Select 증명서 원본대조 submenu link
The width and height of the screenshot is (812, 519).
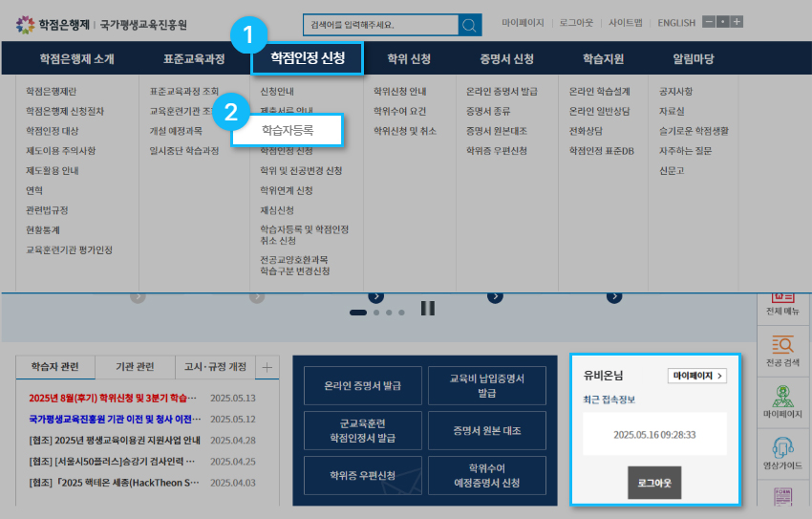[497, 131]
